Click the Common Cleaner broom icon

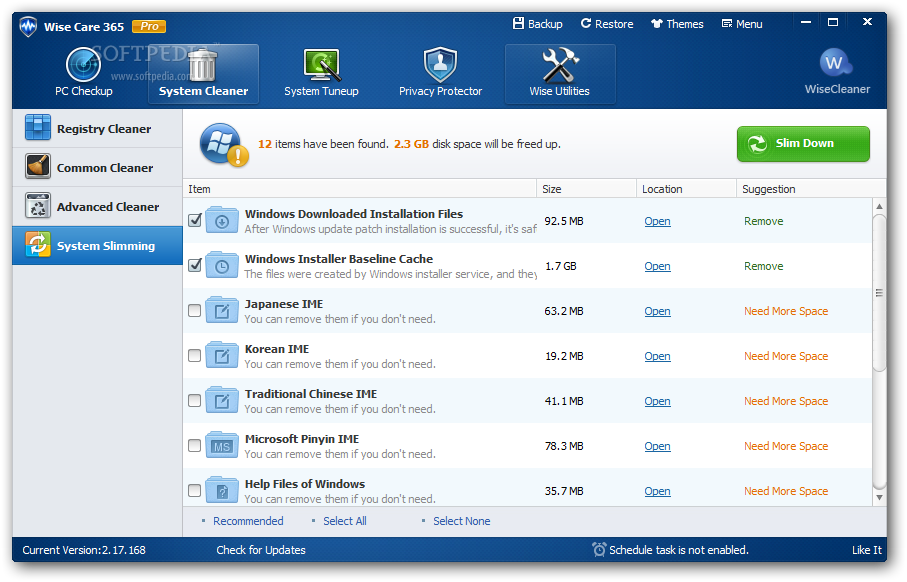point(38,167)
